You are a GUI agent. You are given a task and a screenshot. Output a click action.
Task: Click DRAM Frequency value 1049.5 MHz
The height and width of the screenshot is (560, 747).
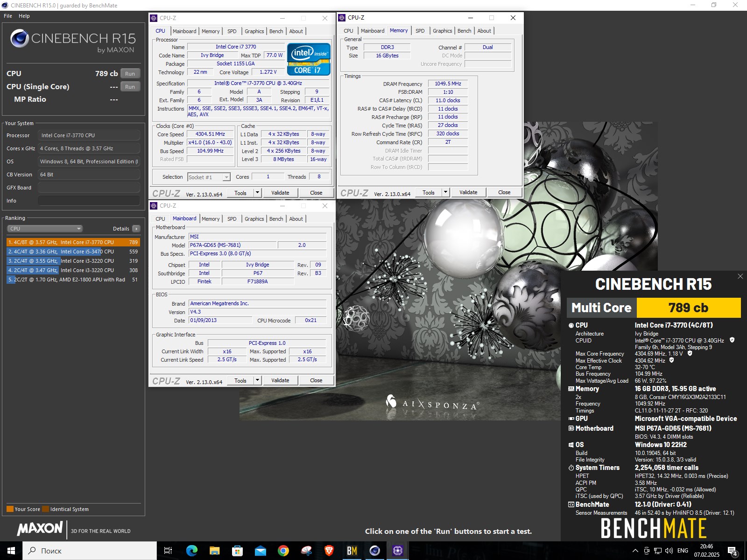[x=448, y=84]
